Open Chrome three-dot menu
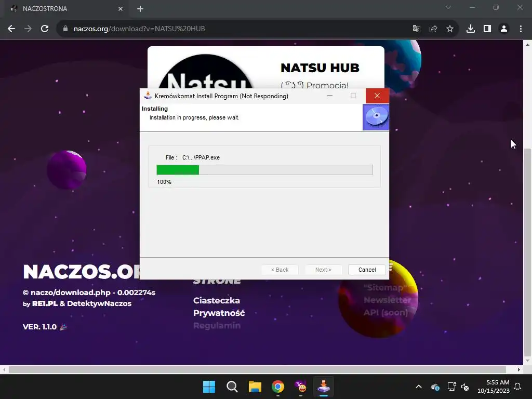 pos(521,29)
